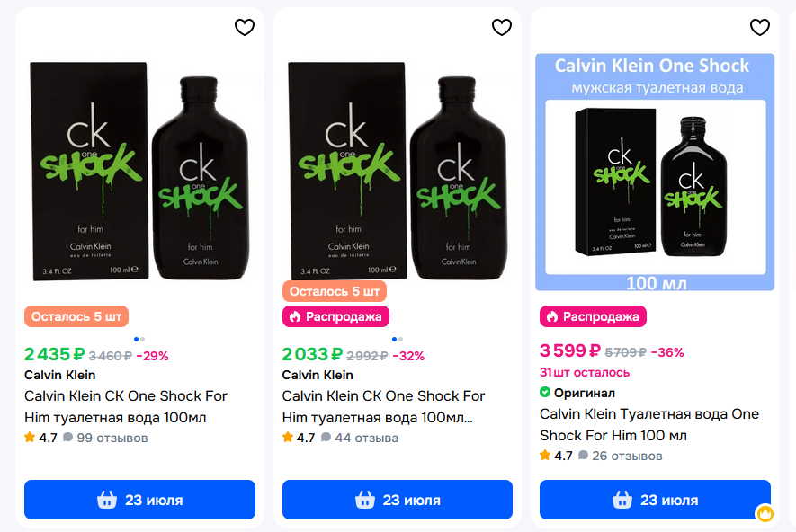
Task: Click the Осталось 5 шт badge on first product
Action: (x=76, y=316)
